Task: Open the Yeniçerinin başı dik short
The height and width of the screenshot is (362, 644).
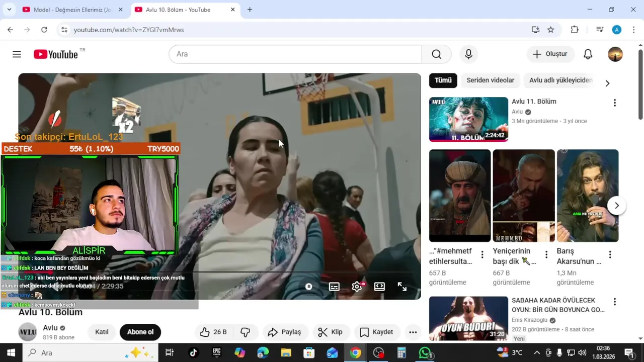Action: (523, 196)
